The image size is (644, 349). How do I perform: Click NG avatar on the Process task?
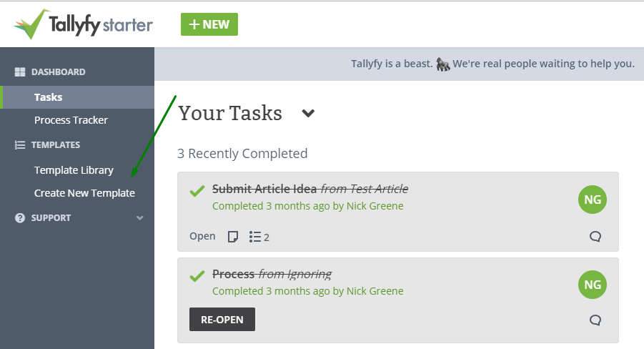tap(592, 285)
